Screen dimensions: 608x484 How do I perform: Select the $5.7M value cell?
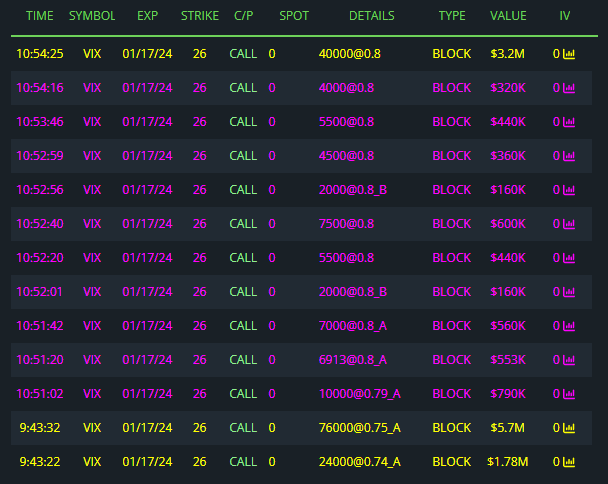[507, 428]
